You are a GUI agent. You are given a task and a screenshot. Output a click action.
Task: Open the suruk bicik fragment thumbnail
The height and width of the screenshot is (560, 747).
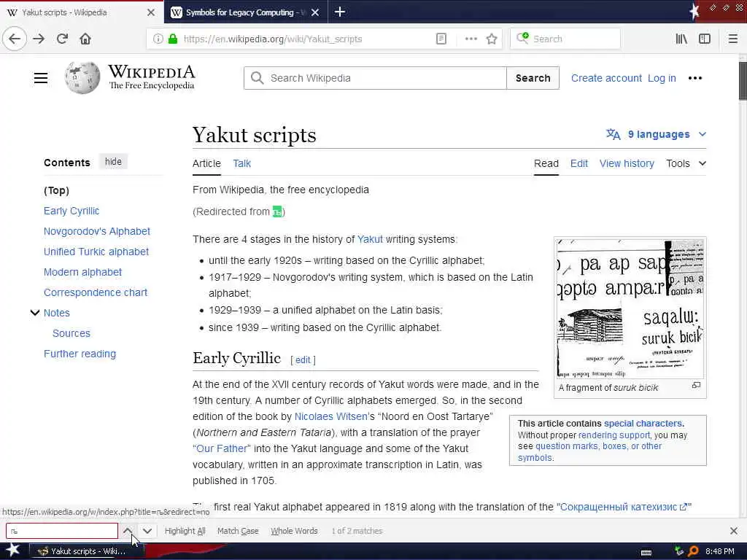tap(630, 308)
